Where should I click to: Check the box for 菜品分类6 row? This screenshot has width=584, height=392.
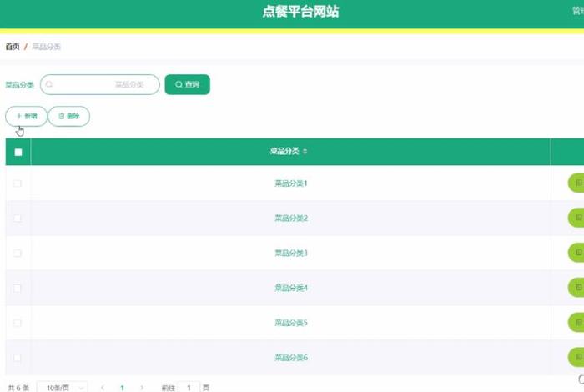pyautogui.click(x=18, y=358)
